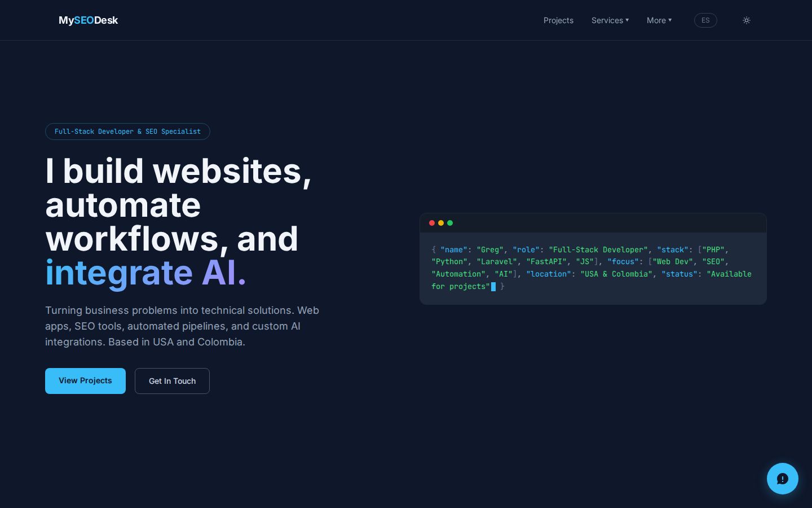812x508 pixels.
Task: Click the yellow traffic-light dot on the terminal
Action: (x=441, y=223)
